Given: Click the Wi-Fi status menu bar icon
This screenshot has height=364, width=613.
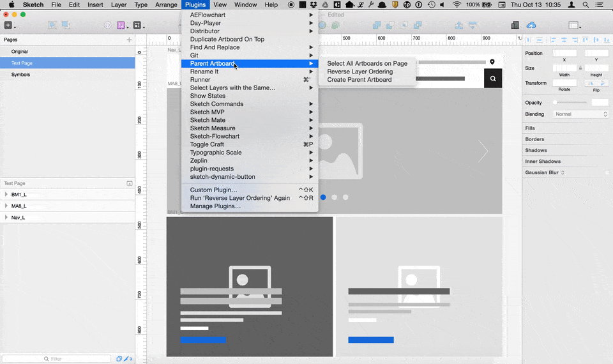Looking at the screenshot, I should tap(457, 4).
